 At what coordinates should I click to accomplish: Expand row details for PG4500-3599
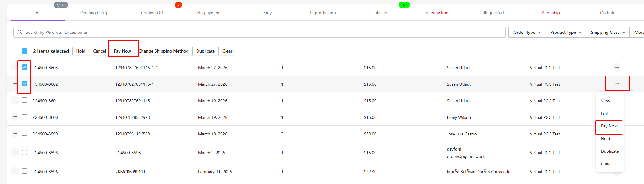coord(15,133)
